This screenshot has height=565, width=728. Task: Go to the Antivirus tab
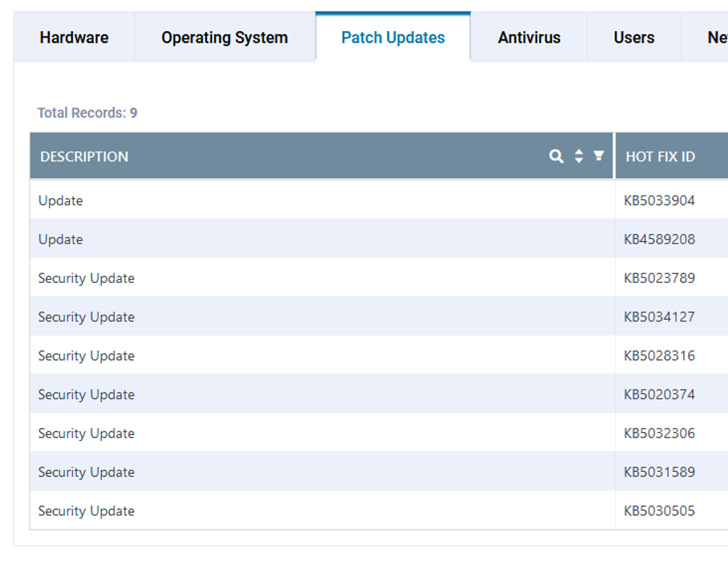click(x=529, y=37)
